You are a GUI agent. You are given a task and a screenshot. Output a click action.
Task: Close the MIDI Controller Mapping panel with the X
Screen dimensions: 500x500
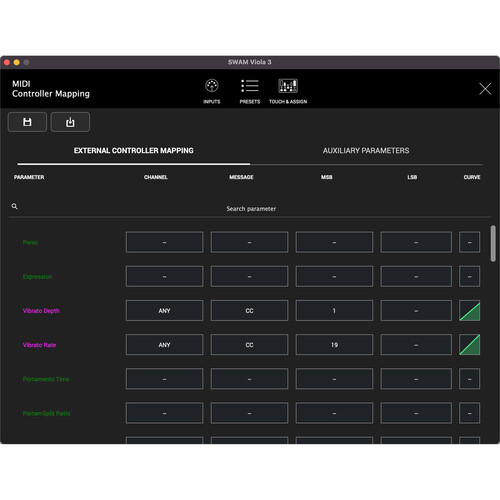485,89
